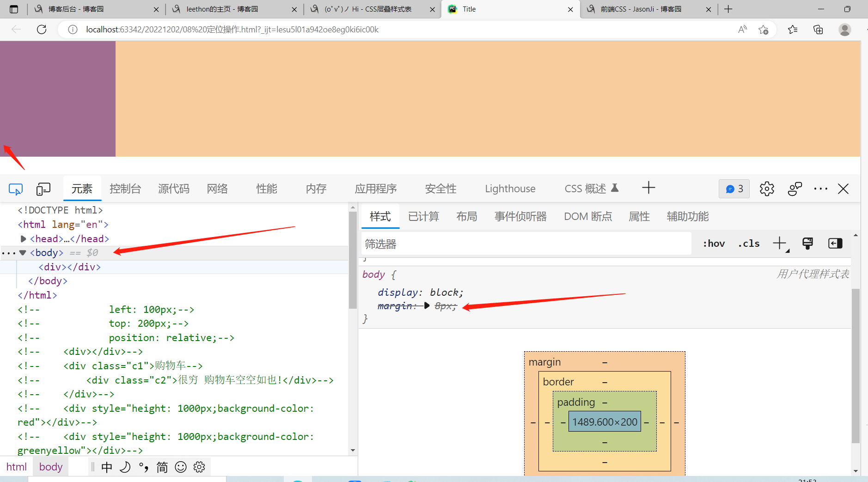Screen dimensions: 868x482
Task: Switch to the 博客后台 - 博客园 tab
Action: pos(96,9)
